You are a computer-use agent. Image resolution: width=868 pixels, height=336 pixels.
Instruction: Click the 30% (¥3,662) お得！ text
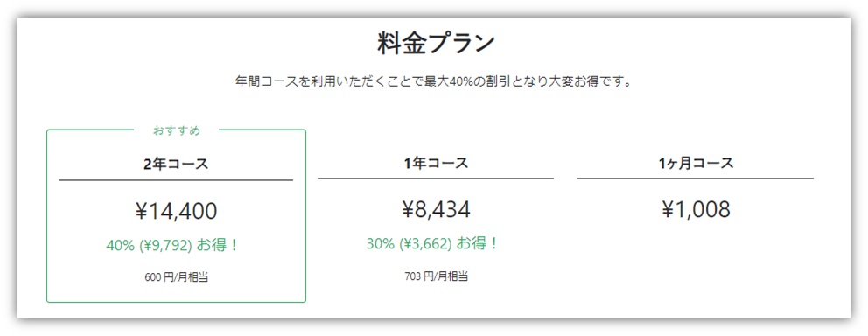[431, 243]
